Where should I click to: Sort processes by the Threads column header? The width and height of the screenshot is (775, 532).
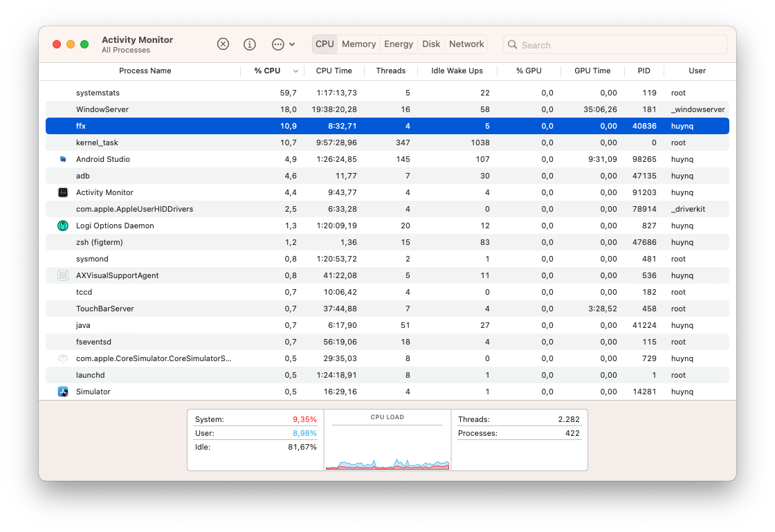tap(391, 71)
